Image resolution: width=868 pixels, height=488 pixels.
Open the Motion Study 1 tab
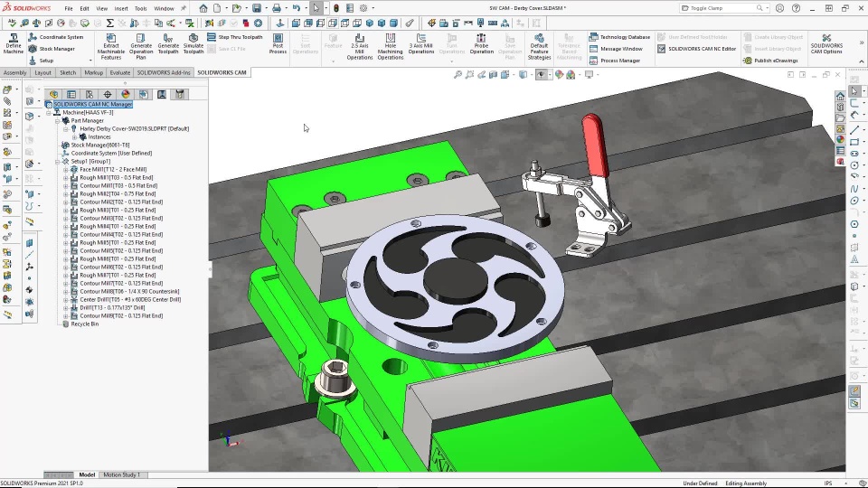122,474
